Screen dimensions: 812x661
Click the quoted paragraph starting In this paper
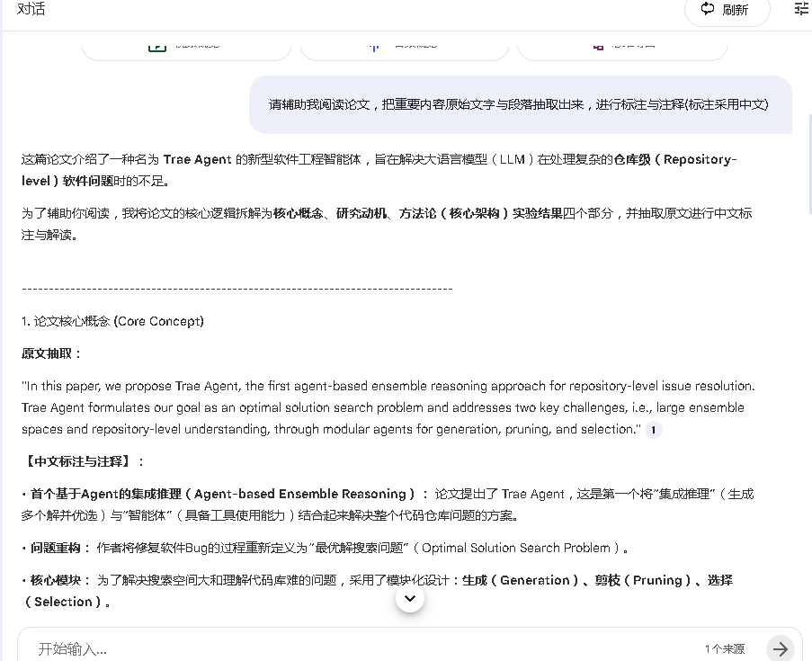coord(388,407)
